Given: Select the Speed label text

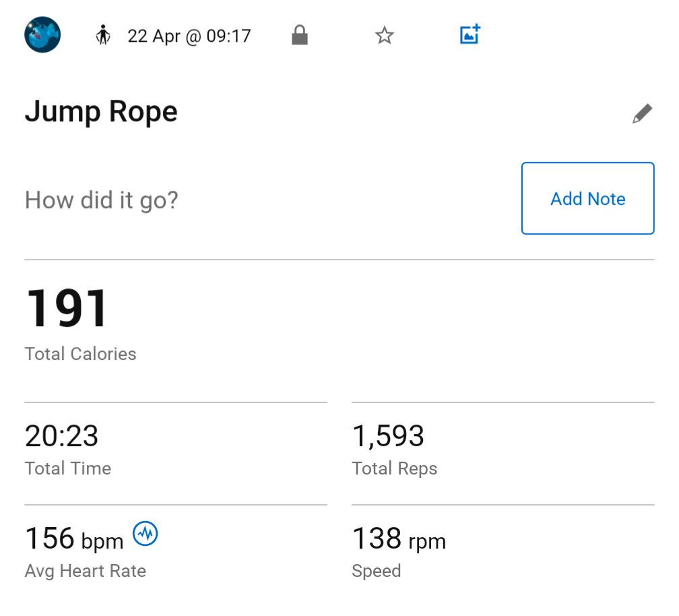Looking at the screenshot, I should 377,572.
